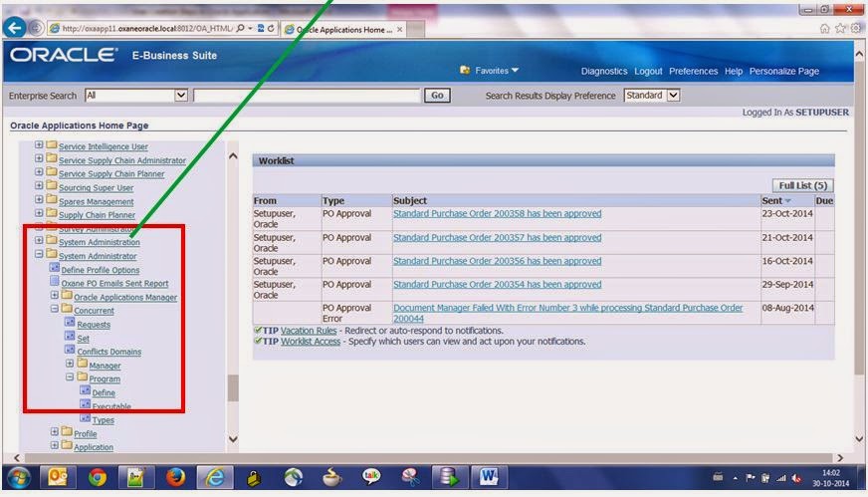
Task: Open Preferences in the header
Action: tap(693, 71)
